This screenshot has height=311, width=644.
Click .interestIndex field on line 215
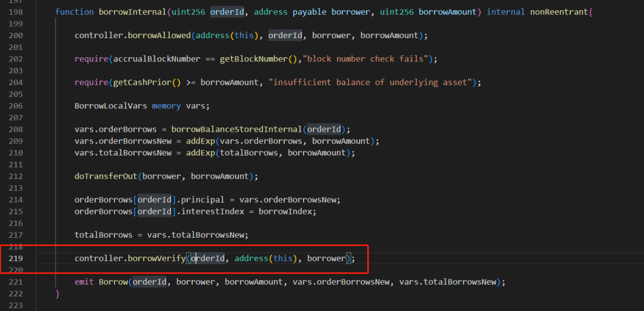coord(210,212)
